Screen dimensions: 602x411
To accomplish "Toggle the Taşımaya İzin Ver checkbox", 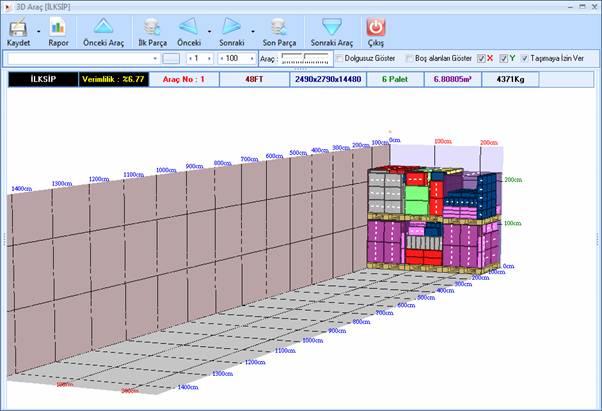I will [525, 59].
